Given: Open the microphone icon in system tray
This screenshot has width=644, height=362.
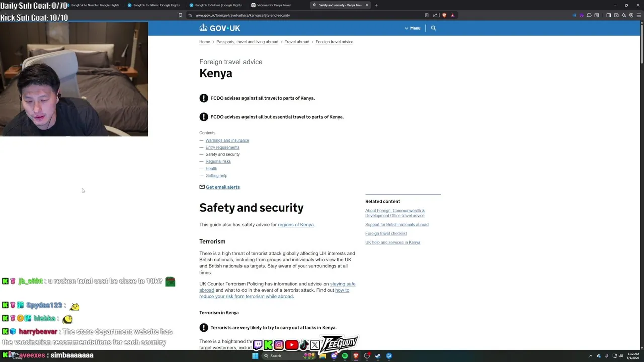Looking at the screenshot, I should coord(607,356).
